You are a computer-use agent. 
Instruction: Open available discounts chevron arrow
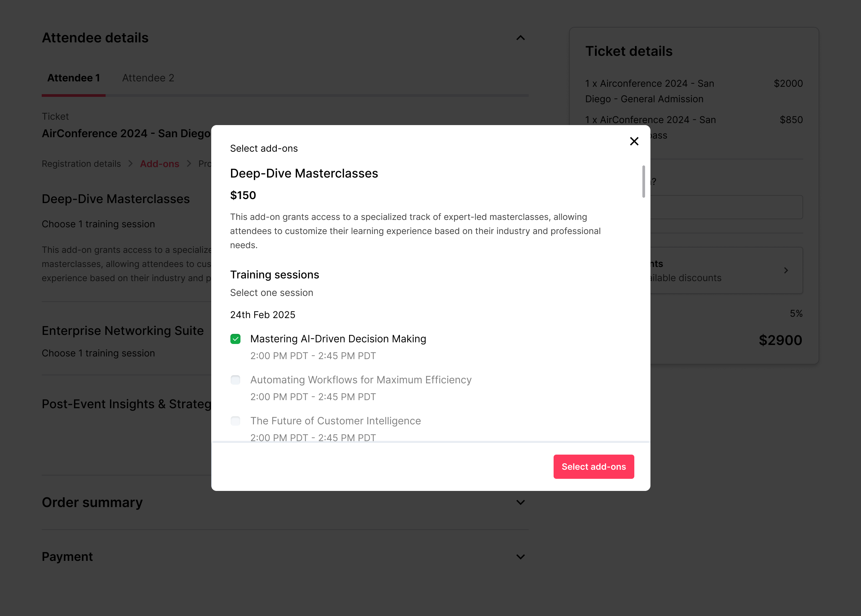click(x=786, y=270)
